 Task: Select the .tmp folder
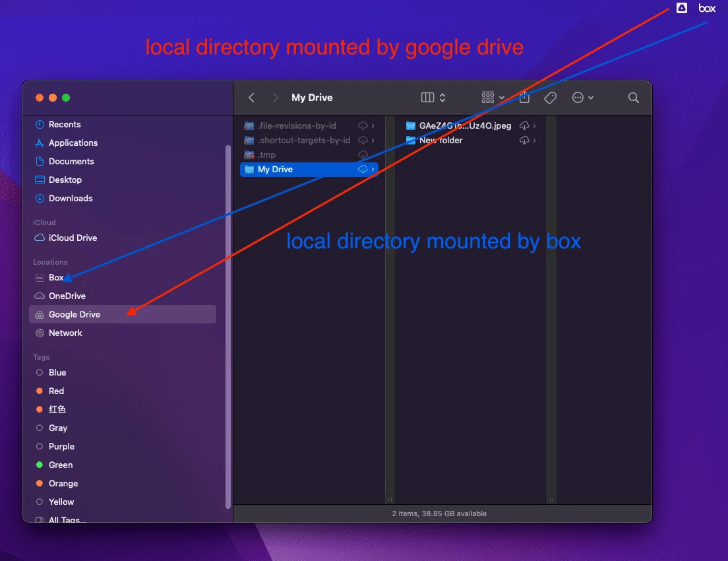pos(309,155)
